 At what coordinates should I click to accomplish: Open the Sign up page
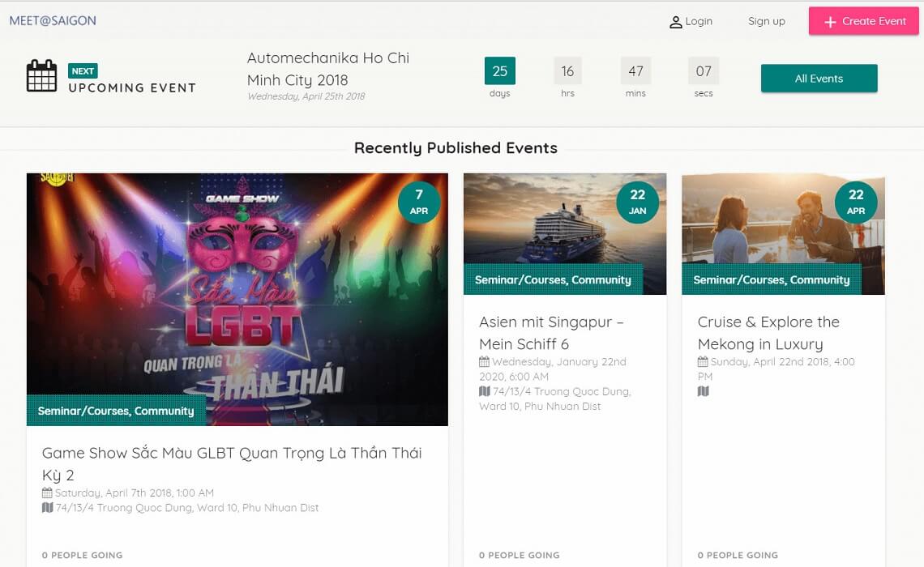[x=766, y=21]
